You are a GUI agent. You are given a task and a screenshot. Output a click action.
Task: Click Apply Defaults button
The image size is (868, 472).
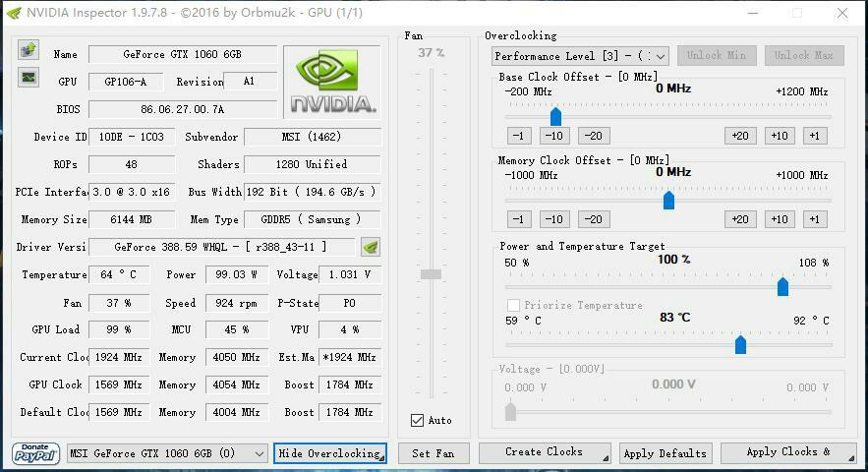(665, 453)
